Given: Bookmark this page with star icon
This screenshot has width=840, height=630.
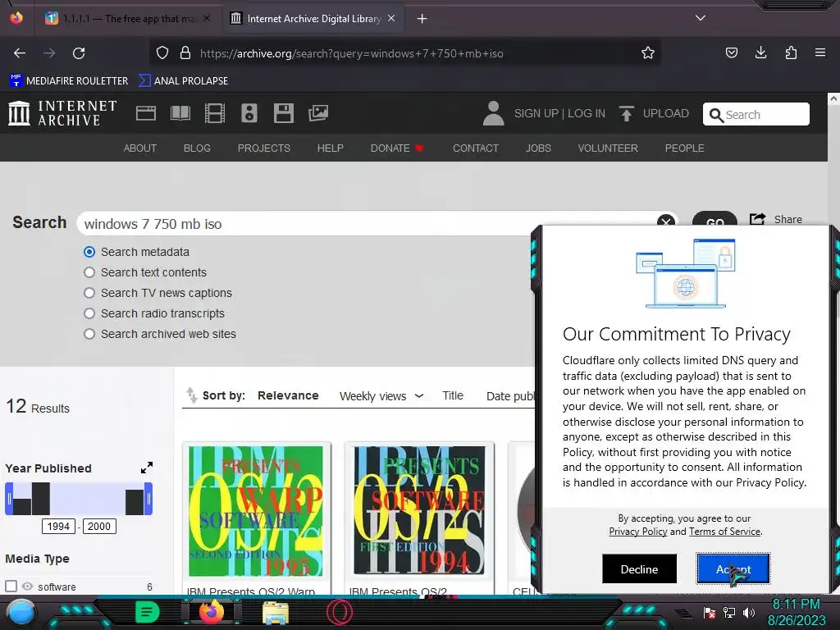Looking at the screenshot, I should tap(648, 52).
